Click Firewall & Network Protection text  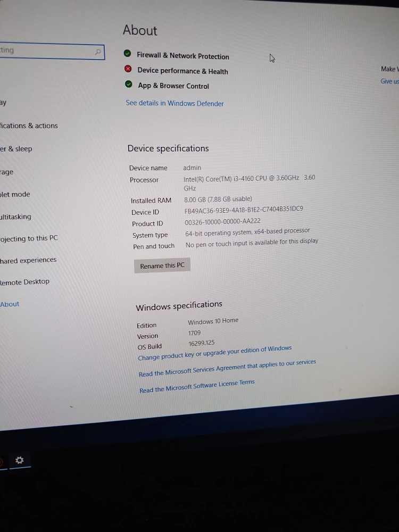pos(183,56)
